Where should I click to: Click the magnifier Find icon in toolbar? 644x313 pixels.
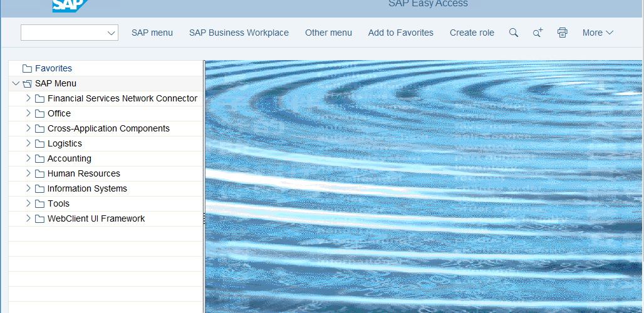[513, 33]
